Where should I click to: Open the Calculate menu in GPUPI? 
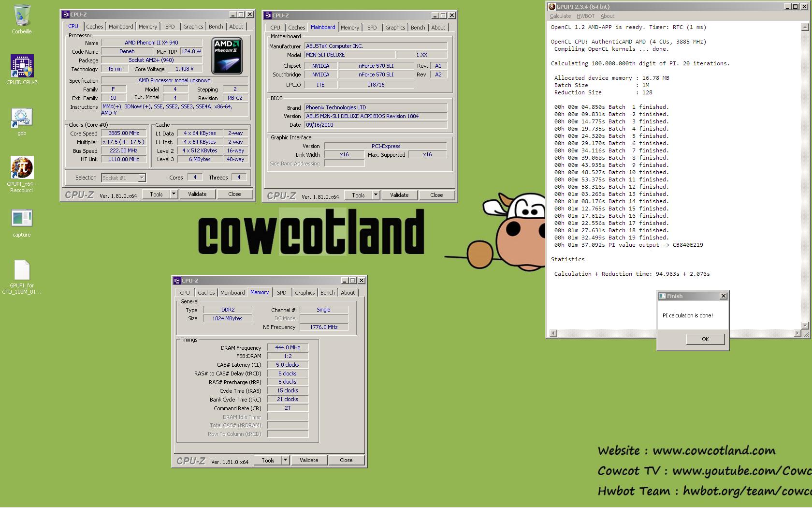(x=560, y=16)
